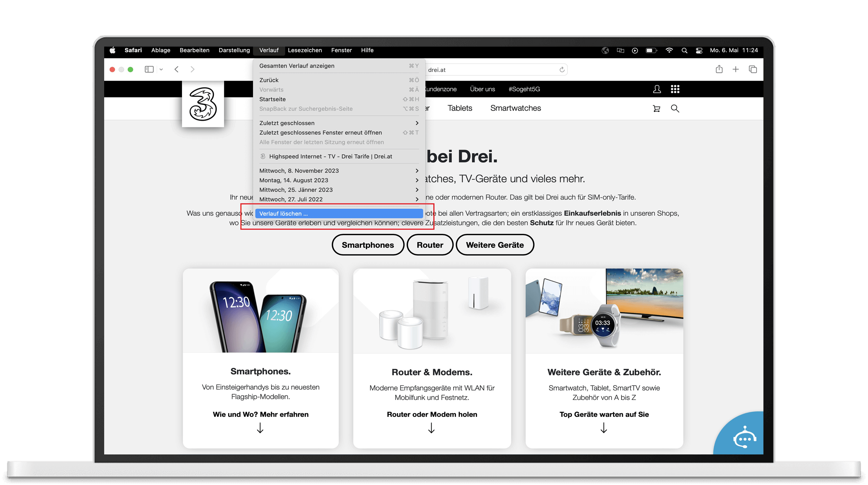Click the Weitere Geräte & Zubehör card image
Image resolution: width=868 pixels, height=485 pixels.
pyautogui.click(x=604, y=311)
